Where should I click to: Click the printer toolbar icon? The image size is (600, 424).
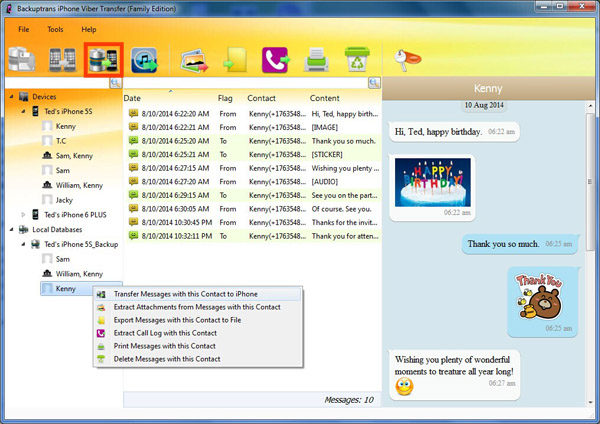point(315,61)
